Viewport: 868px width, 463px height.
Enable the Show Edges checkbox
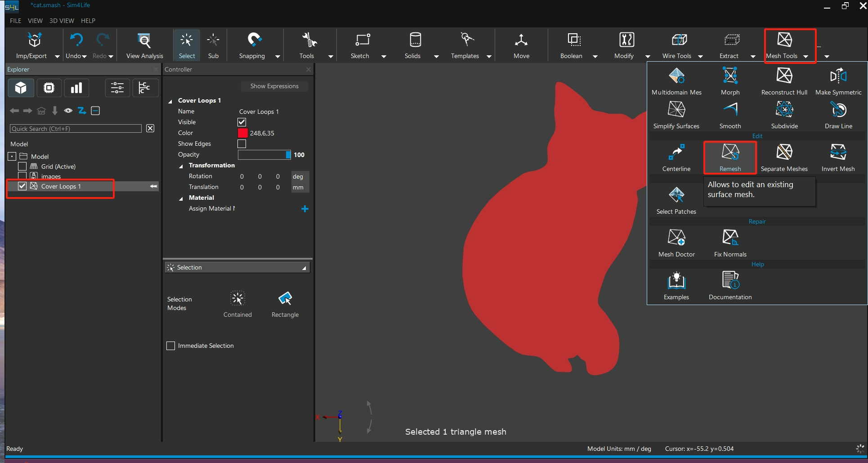click(242, 144)
